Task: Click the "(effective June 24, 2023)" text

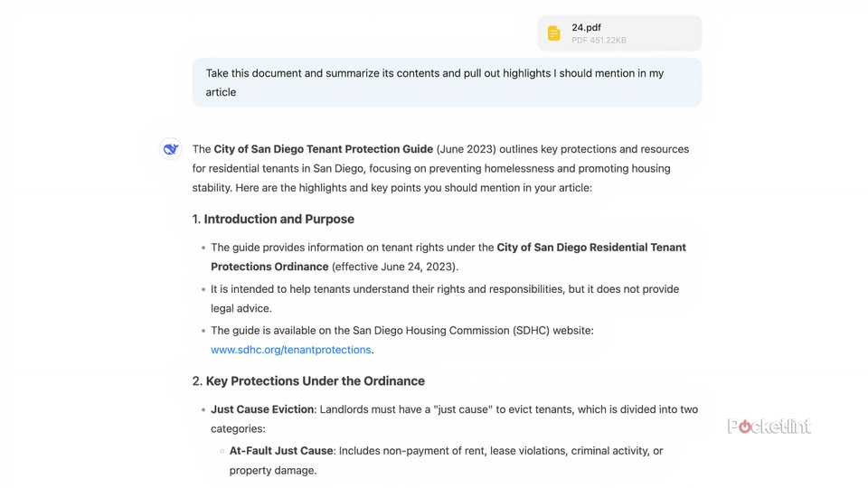Action: click(x=395, y=267)
